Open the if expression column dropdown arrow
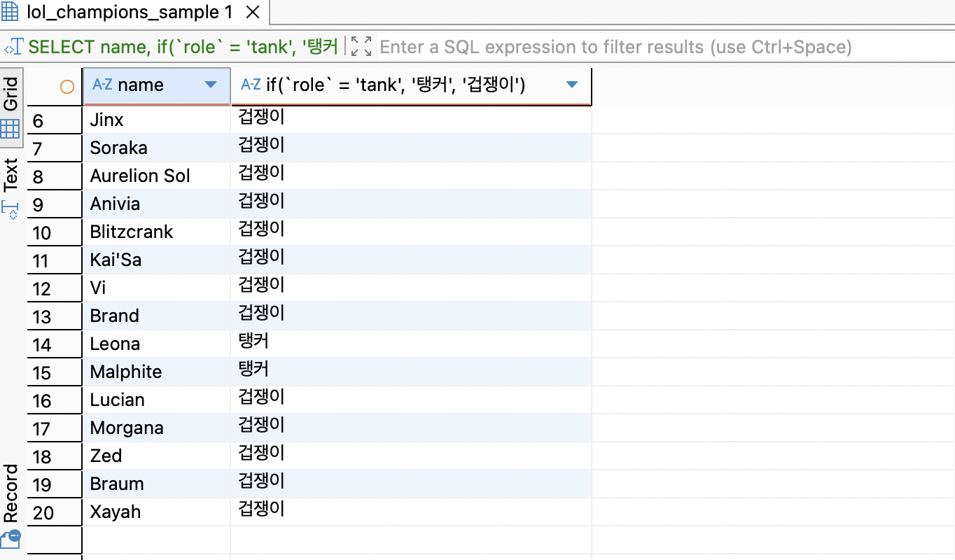955x560 pixels. click(x=571, y=85)
